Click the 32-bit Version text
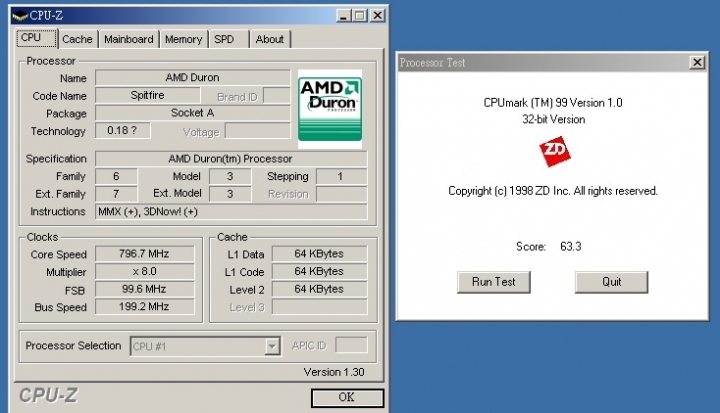720x413 pixels. click(x=553, y=120)
